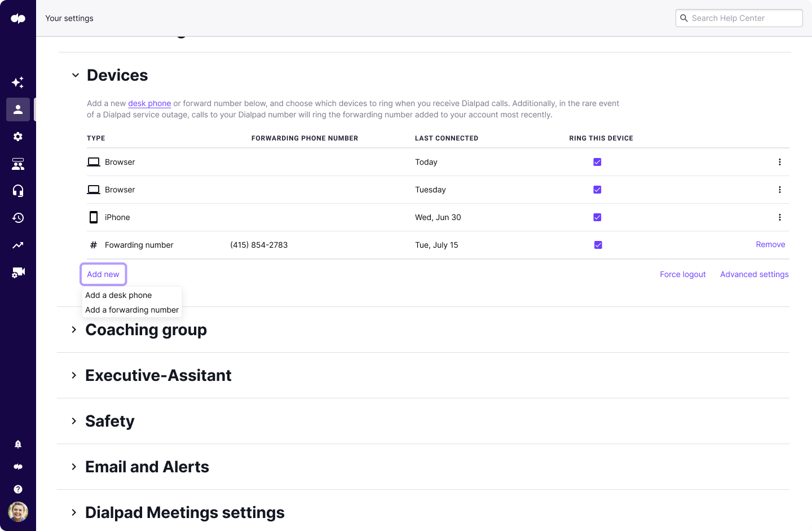This screenshot has height=531, width=812.
Task: Open the video meetings camera icon
Action: click(x=18, y=272)
